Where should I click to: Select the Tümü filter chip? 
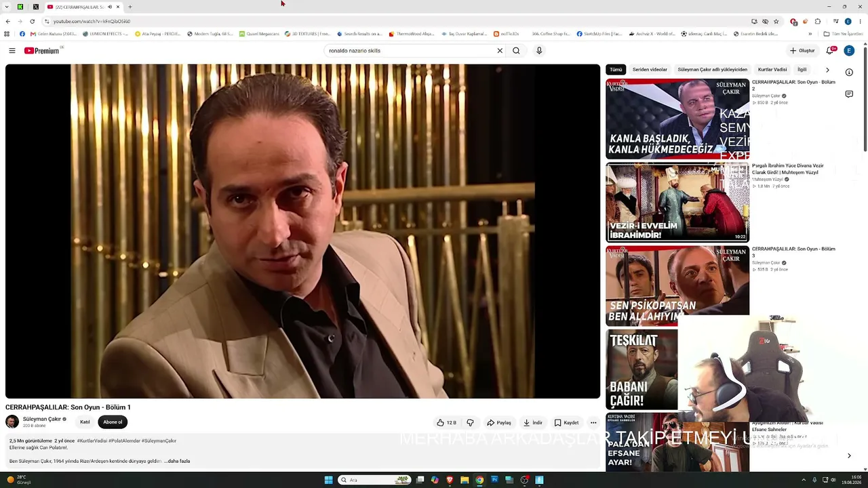616,70
